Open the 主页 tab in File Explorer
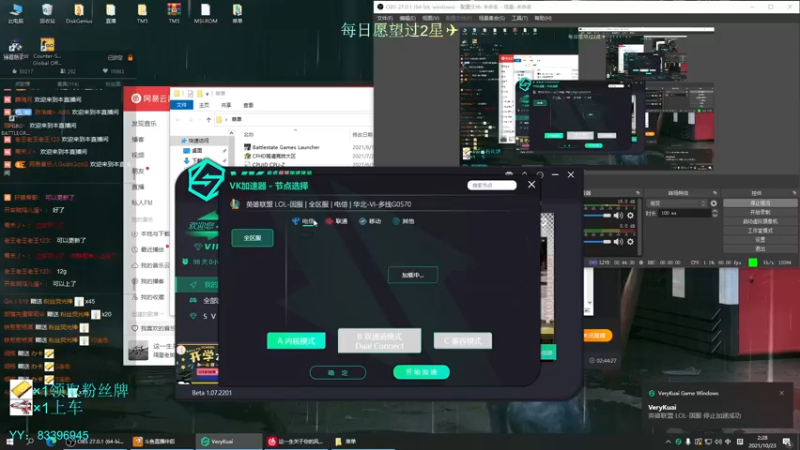 (204, 105)
